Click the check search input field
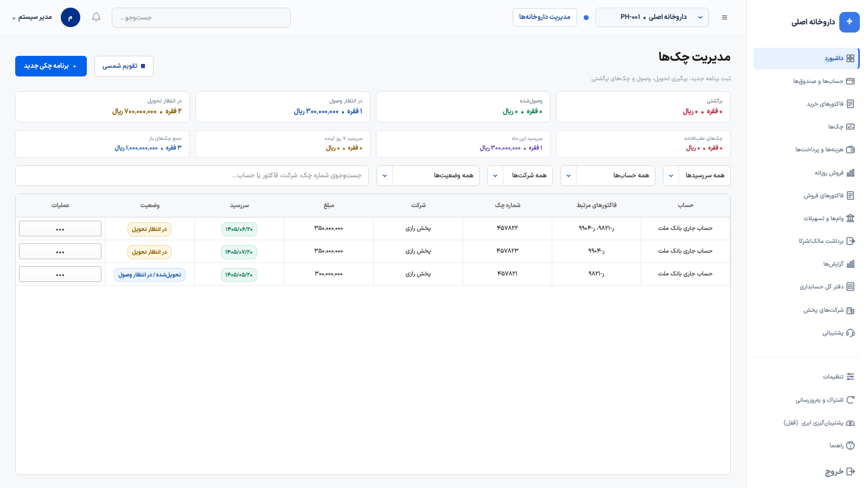868x488 pixels. (192, 176)
